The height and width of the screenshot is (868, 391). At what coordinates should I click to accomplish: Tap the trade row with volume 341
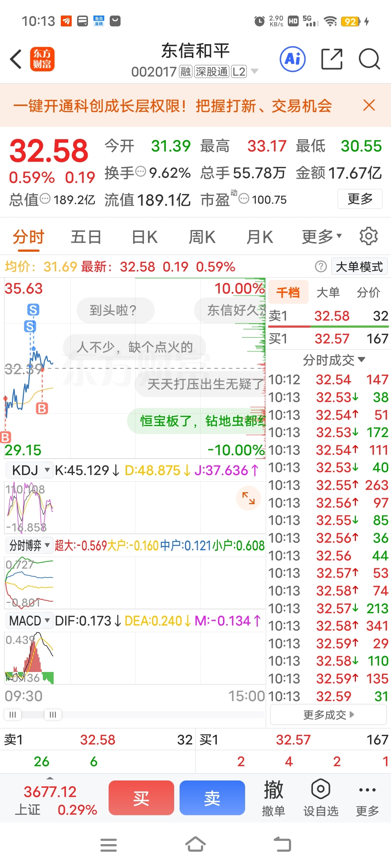coord(329,626)
